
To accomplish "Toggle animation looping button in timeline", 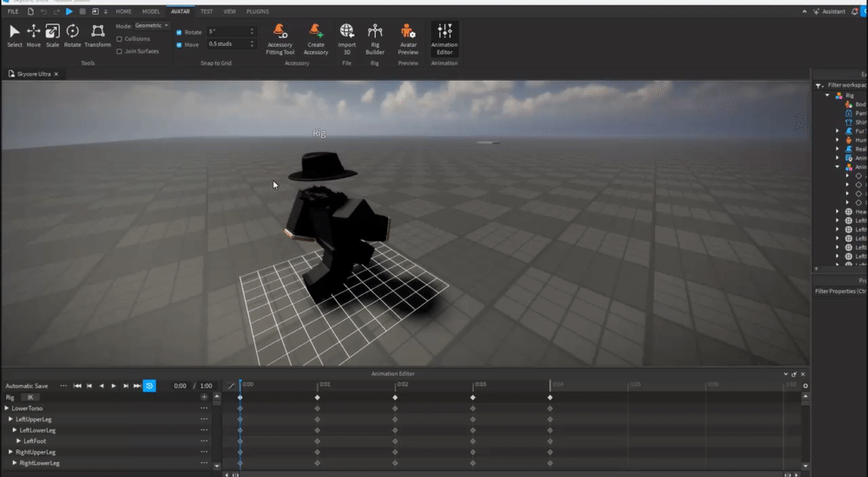I will coord(149,386).
